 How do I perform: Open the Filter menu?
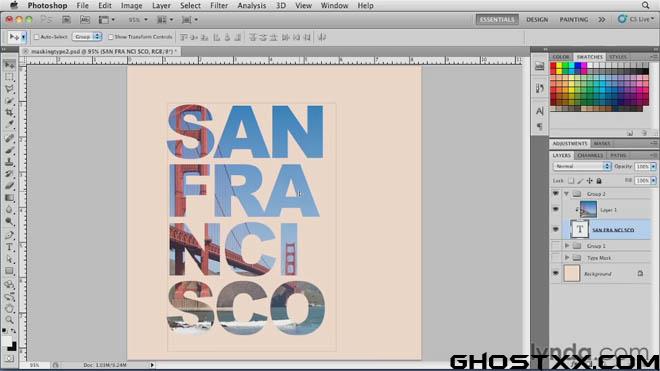click(219, 5)
